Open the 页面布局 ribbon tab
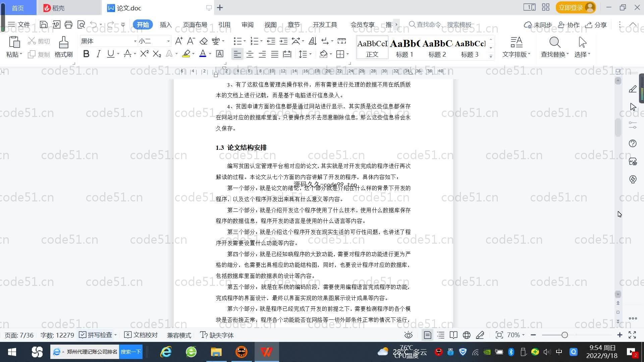Viewport: 644px width, 362px height. coord(195,25)
